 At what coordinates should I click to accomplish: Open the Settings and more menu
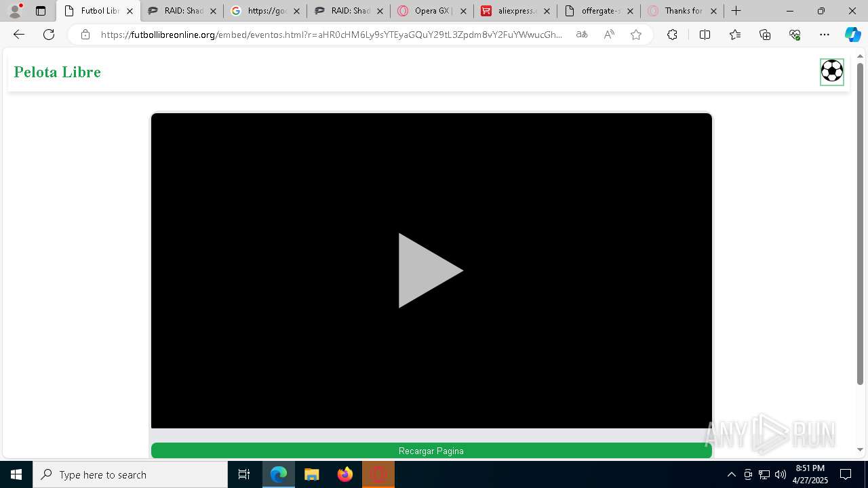pyautogui.click(x=825, y=35)
